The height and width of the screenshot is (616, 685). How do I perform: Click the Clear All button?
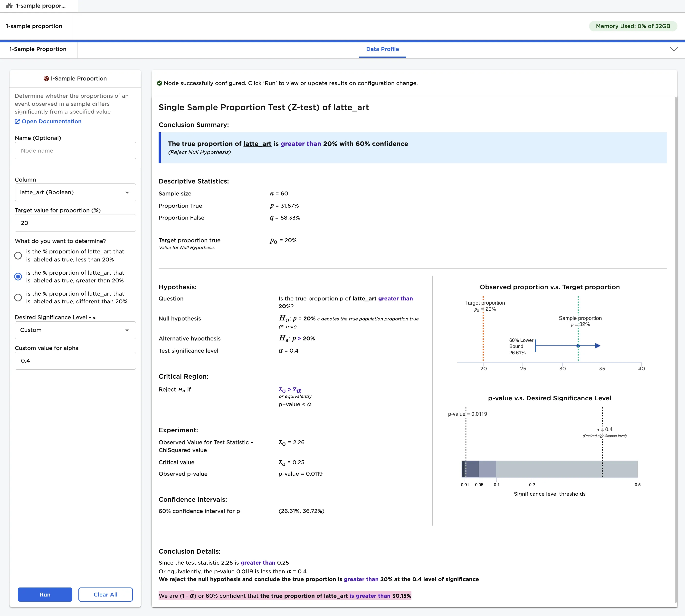pos(105,594)
